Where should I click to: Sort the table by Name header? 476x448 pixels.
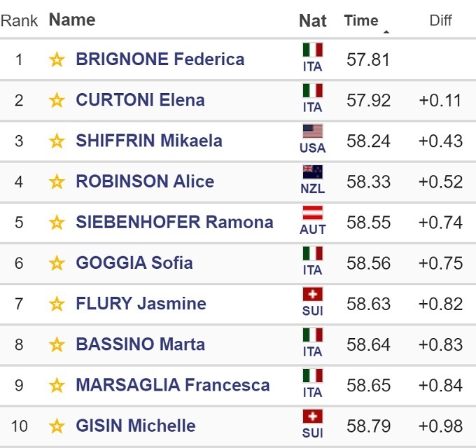click(72, 20)
